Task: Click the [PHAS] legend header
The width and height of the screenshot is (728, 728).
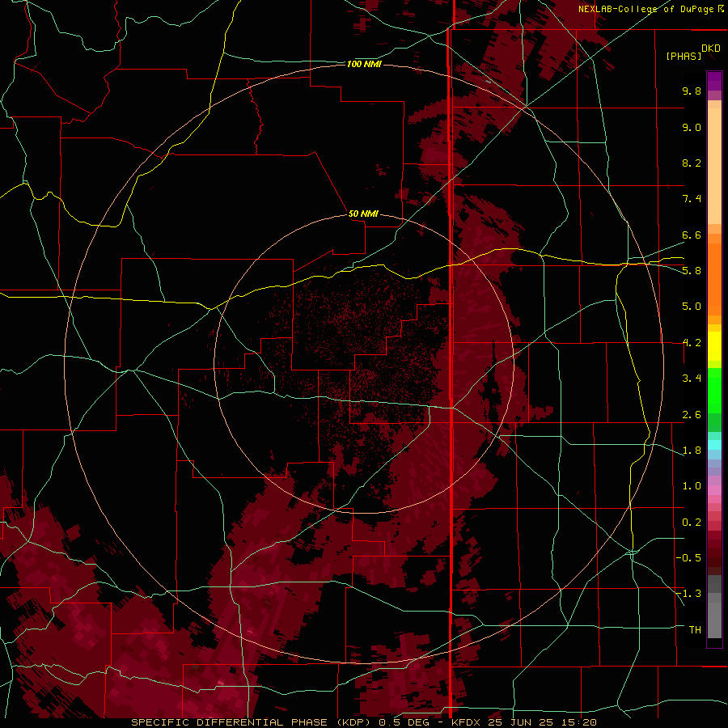Action: [684, 57]
